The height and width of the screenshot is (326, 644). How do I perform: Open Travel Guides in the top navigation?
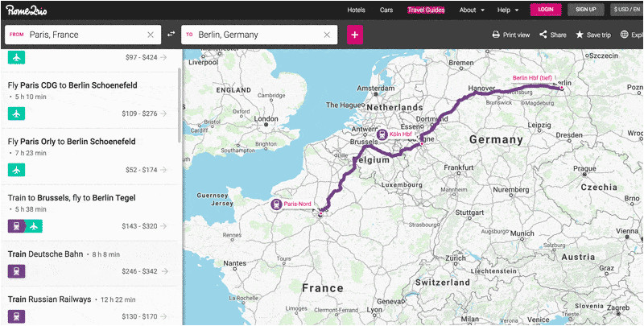(x=426, y=10)
